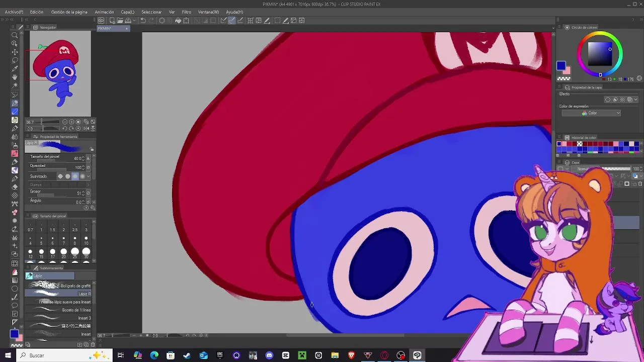Open Windows Start button
The width and height of the screenshot is (644, 362).
[8, 355]
